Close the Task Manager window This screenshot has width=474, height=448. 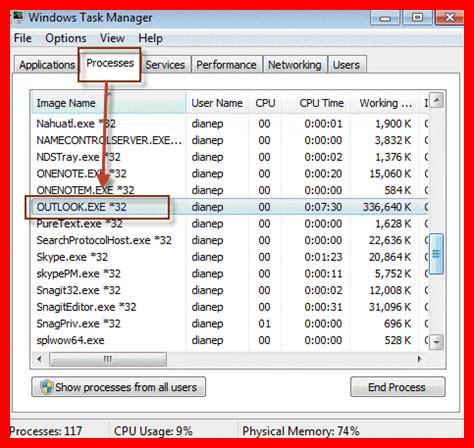pyautogui.click(x=449, y=17)
